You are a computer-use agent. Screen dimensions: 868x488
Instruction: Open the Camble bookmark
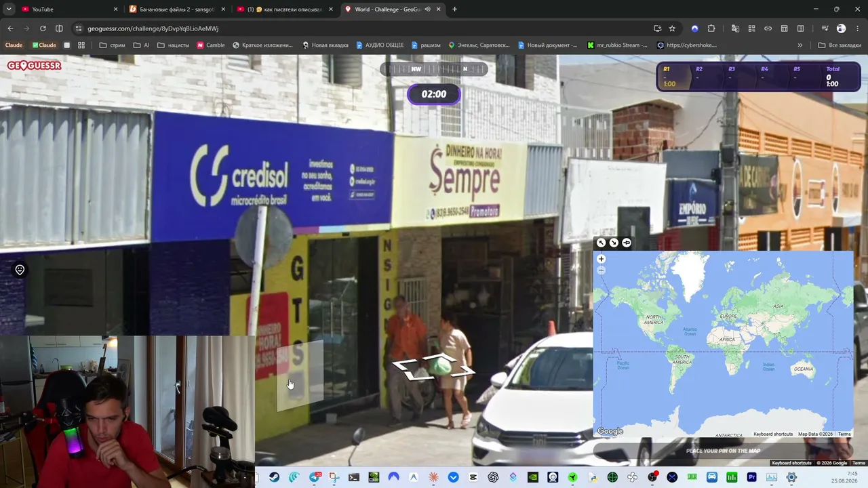[x=211, y=45]
